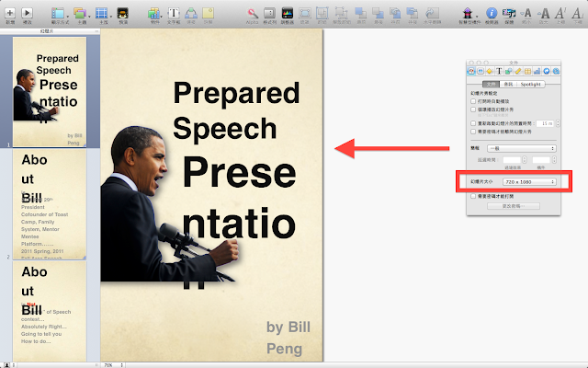Viewport: 588px width, 368px height.
Task: Switch to QuickTime inspector icon
Action: coord(556,71)
